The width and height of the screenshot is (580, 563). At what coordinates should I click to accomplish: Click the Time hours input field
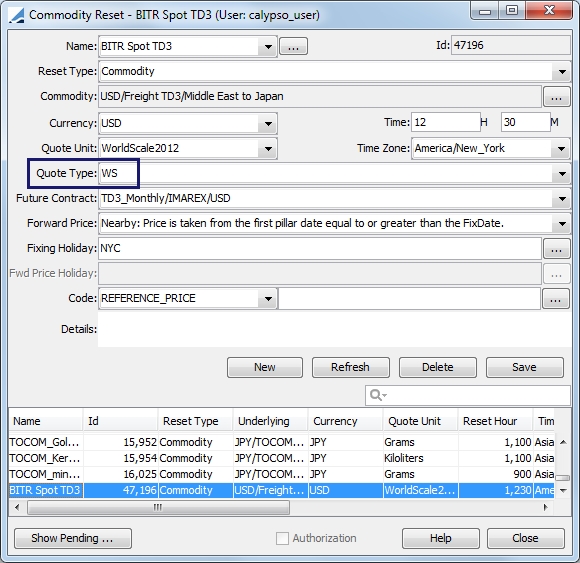coord(445,122)
